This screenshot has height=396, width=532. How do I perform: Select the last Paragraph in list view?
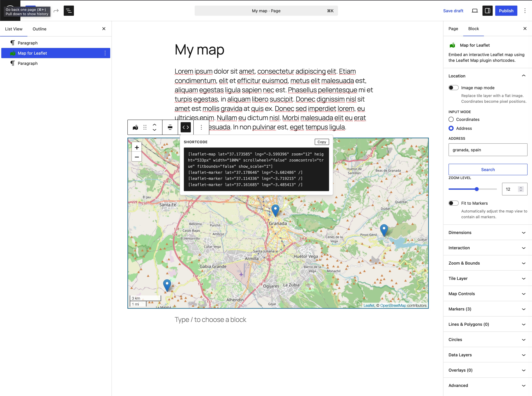(x=56, y=63)
